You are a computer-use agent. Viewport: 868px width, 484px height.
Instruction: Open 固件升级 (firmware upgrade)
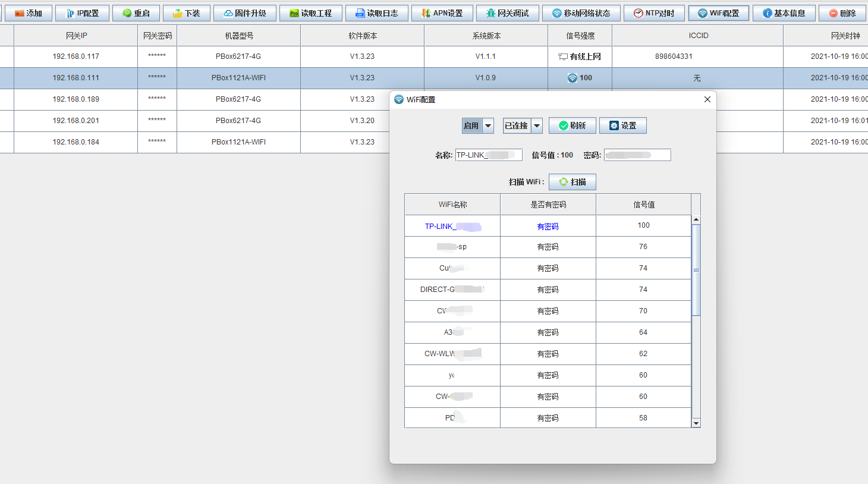coord(245,13)
